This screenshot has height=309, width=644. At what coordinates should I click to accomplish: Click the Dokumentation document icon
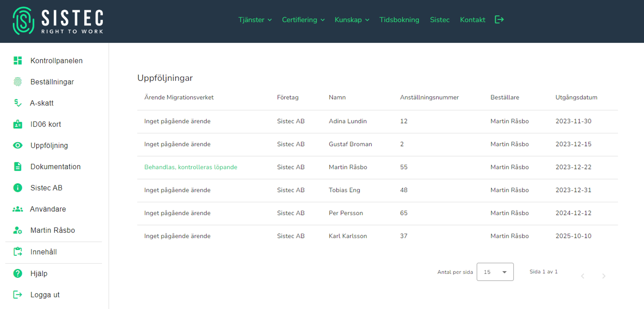point(18,167)
